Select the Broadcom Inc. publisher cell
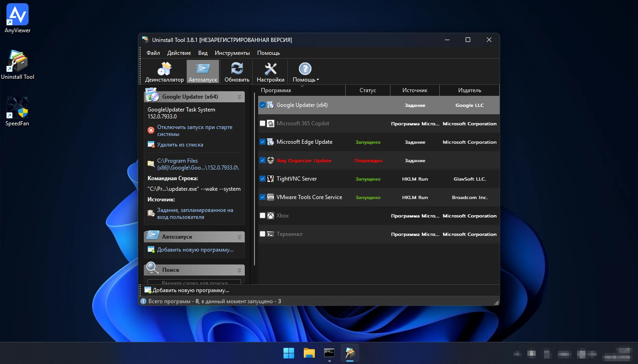 coord(469,198)
